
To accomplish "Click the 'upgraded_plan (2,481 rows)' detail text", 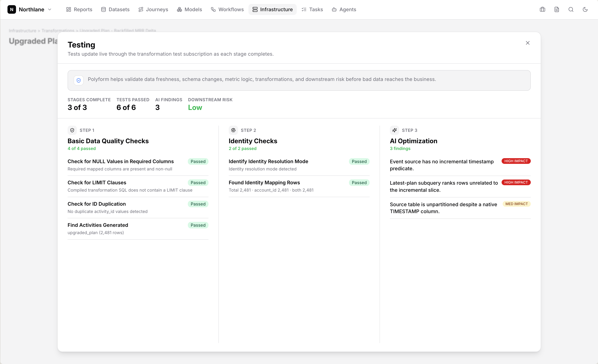I will (96, 233).
